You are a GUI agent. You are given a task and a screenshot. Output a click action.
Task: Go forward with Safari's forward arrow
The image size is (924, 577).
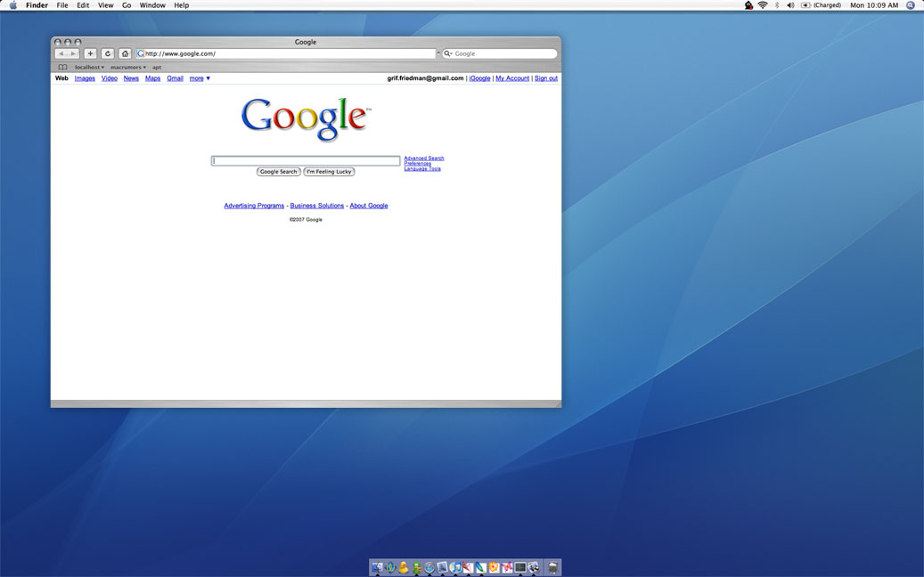[73, 53]
